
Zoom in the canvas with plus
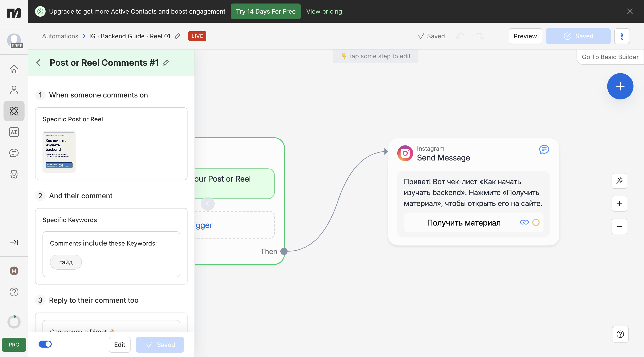pos(619,203)
